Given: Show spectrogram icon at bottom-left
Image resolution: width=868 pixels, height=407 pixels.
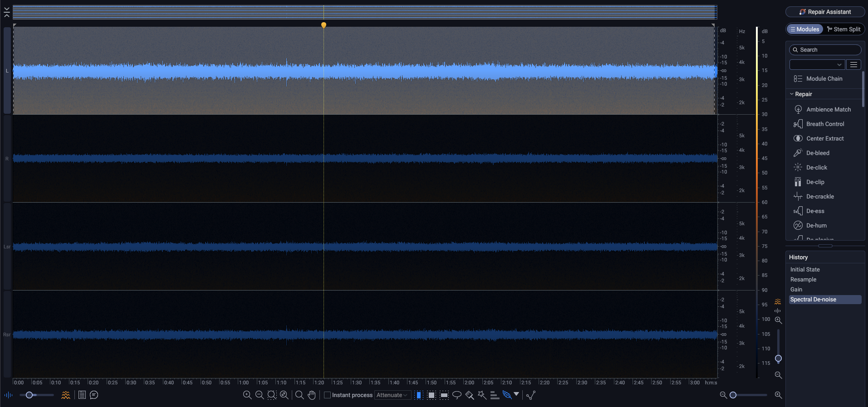Looking at the screenshot, I should [66, 395].
